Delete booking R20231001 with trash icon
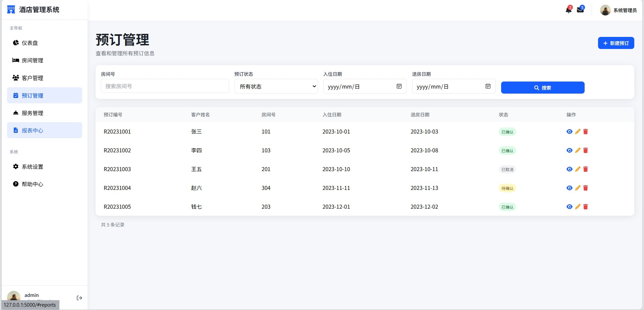Screen dimensions: 644x310 [586, 132]
